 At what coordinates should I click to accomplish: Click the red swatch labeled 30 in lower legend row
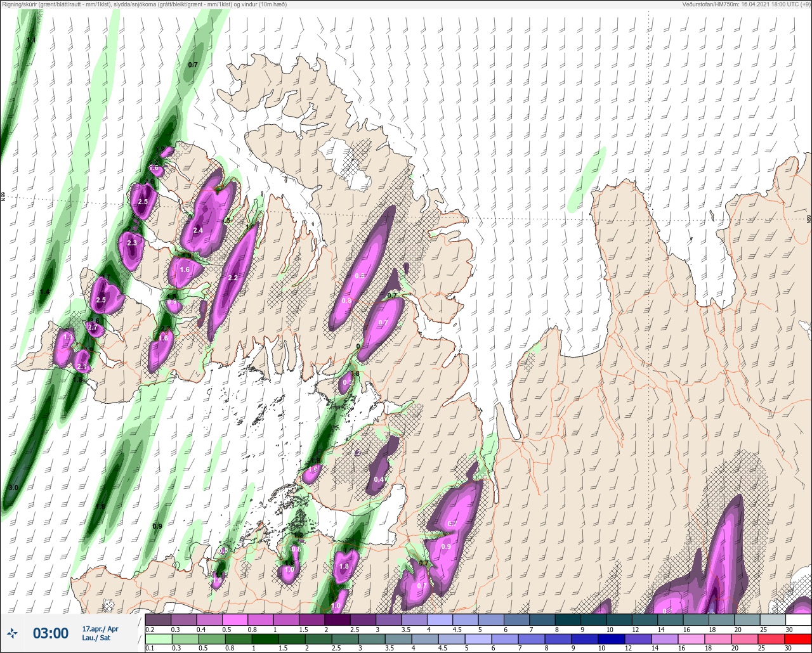coord(799,638)
